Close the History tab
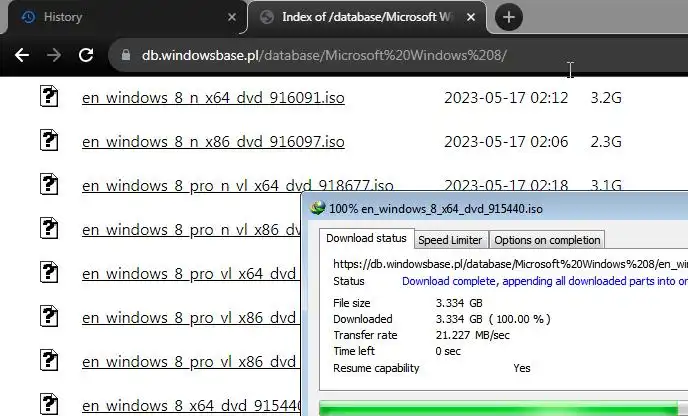This screenshot has width=688, height=416. [x=232, y=17]
